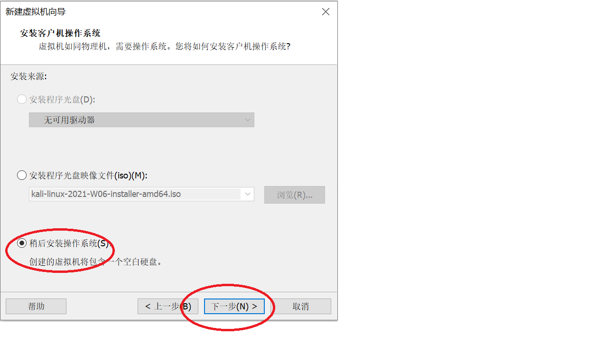The height and width of the screenshot is (364, 605).
Task: Proceed with 下一步(N) button
Action: 234,306
